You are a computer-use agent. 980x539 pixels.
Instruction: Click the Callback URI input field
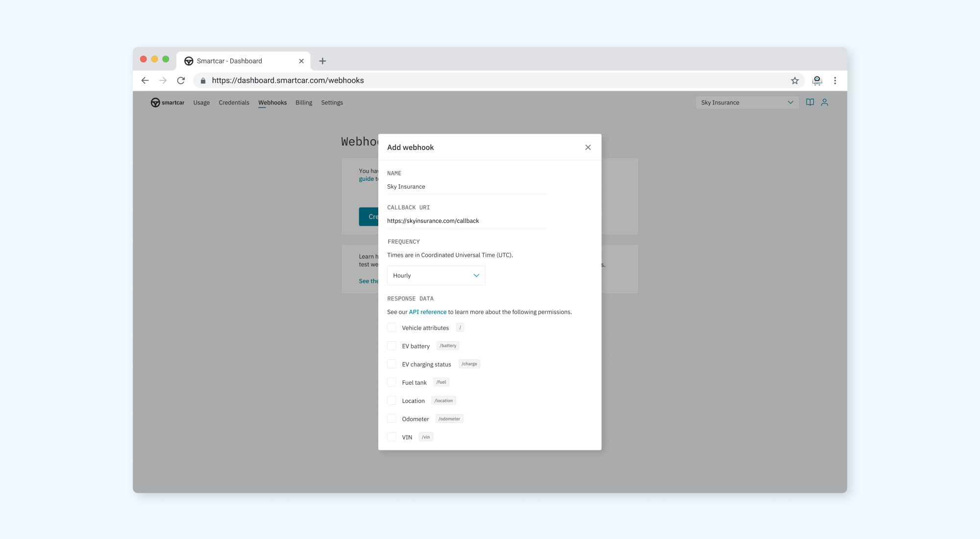tap(465, 220)
